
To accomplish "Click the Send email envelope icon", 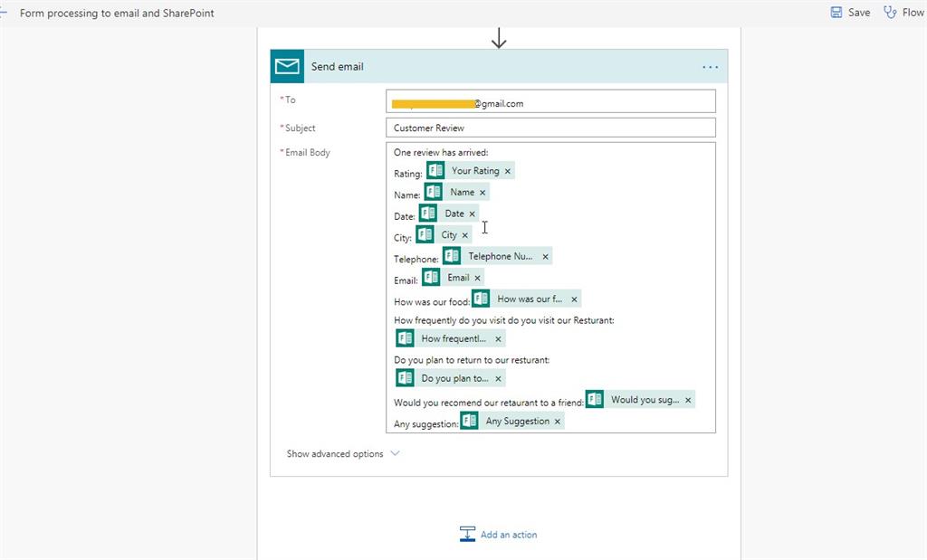I will click(x=287, y=66).
